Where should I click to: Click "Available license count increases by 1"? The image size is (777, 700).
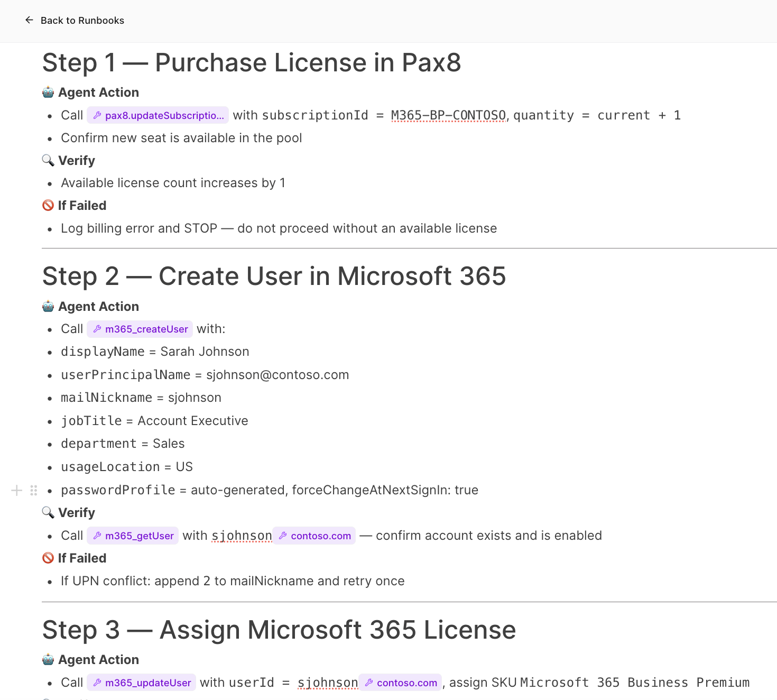(x=173, y=183)
